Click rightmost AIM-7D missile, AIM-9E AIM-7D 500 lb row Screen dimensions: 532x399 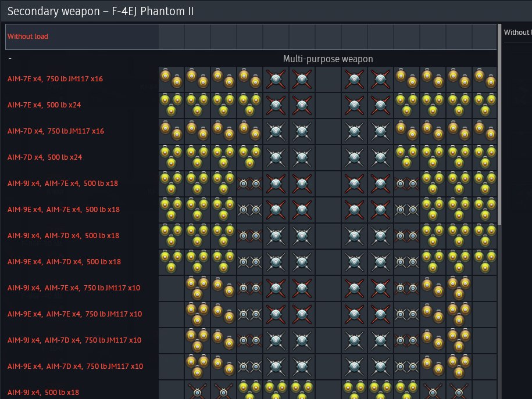(x=380, y=261)
